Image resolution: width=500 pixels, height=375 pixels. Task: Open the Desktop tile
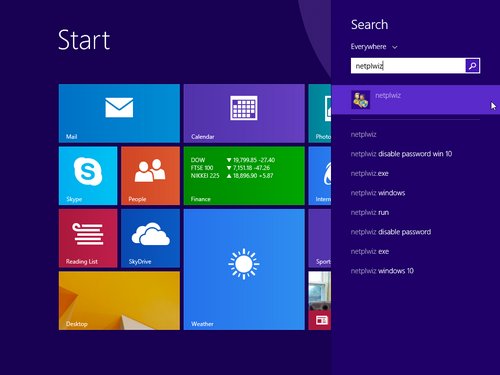119,301
